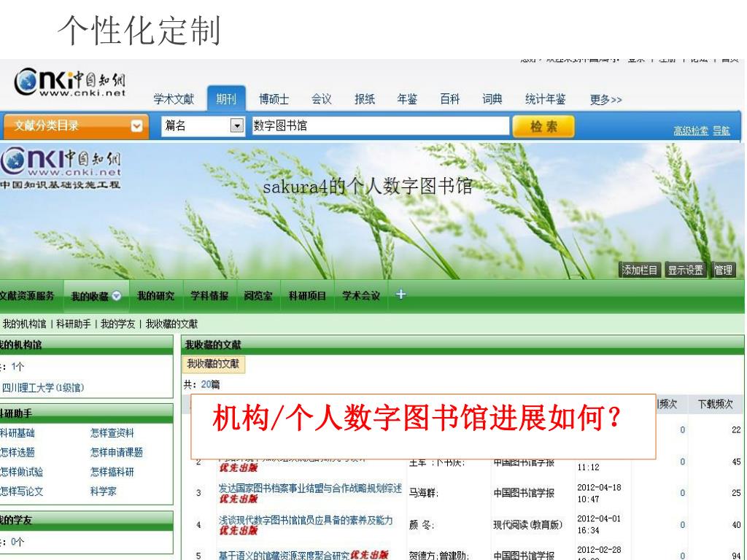Viewport: 747px width, 560px height.
Task: Select the 学术会议 menu item
Action: pos(360,296)
